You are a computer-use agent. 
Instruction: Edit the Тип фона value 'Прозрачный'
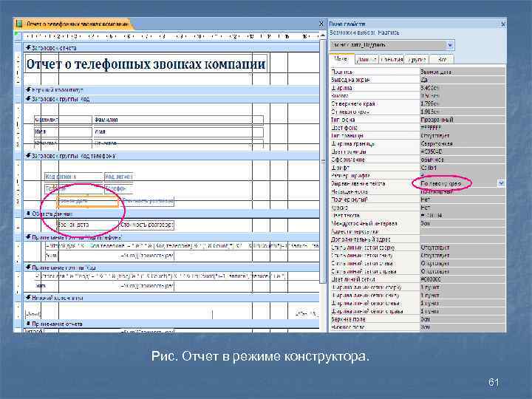[x=463, y=120]
